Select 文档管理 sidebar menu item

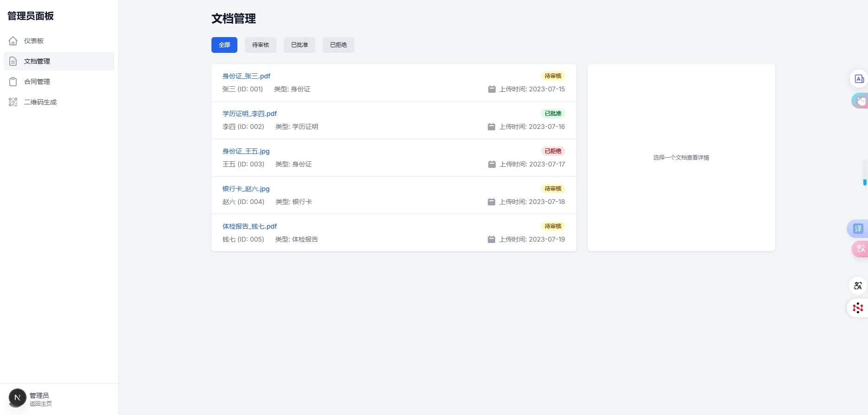pos(59,61)
